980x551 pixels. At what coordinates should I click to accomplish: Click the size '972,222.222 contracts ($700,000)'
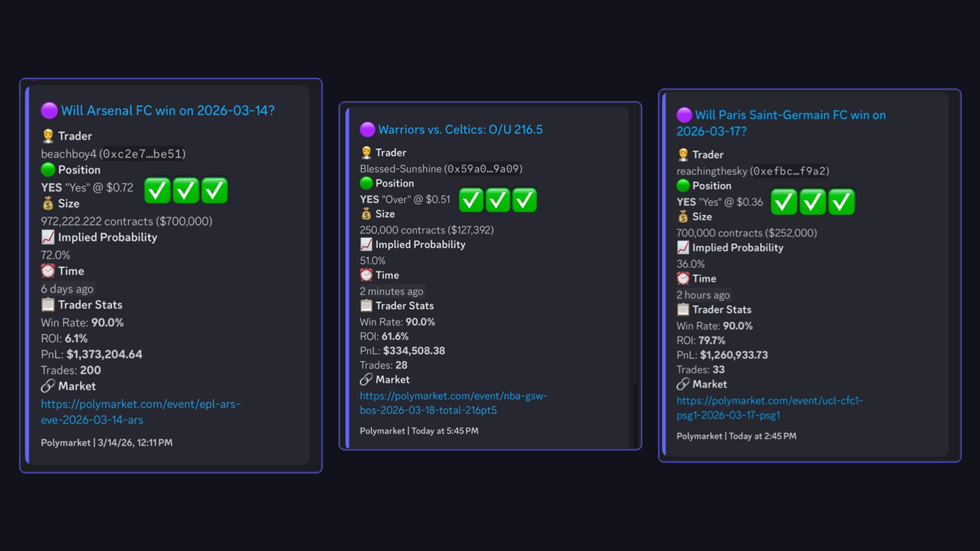(127, 221)
